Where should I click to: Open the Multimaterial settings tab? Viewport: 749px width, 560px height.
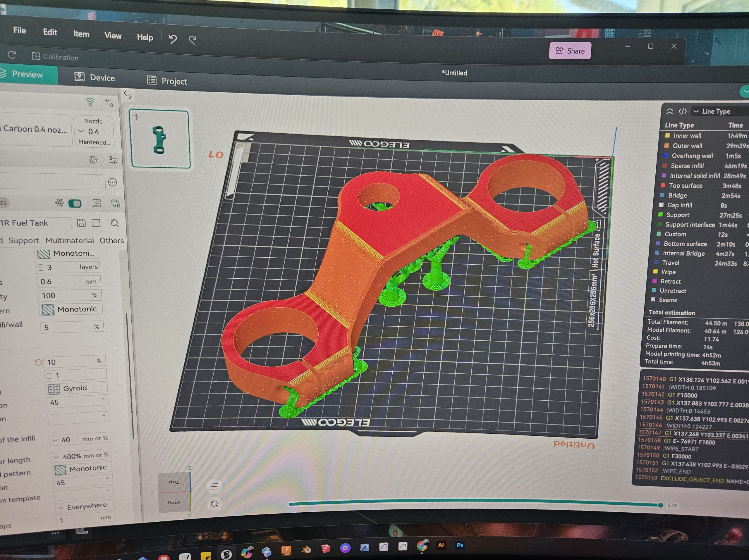[x=69, y=240]
